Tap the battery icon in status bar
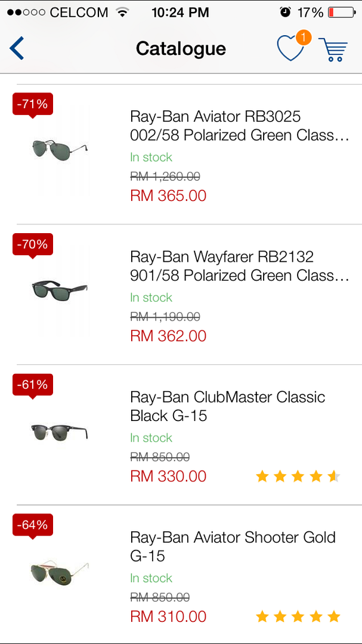The image size is (362, 644). pyautogui.click(x=341, y=12)
